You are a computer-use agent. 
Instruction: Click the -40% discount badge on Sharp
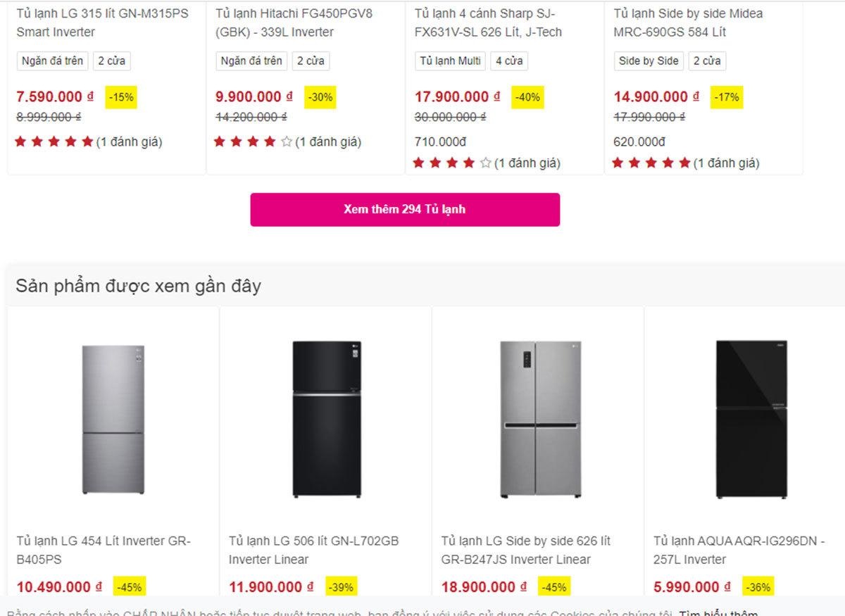click(527, 97)
